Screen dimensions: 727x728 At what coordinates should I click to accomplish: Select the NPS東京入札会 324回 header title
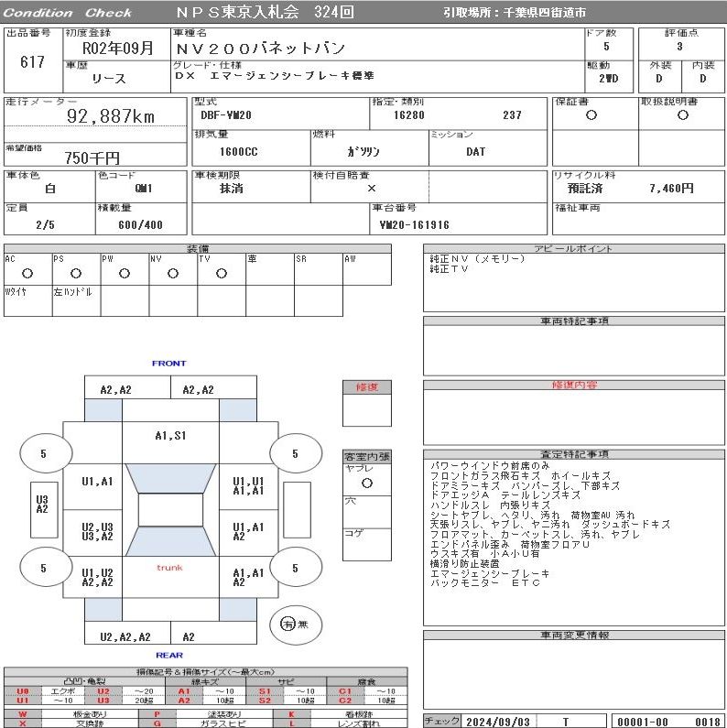pyautogui.click(x=266, y=12)
